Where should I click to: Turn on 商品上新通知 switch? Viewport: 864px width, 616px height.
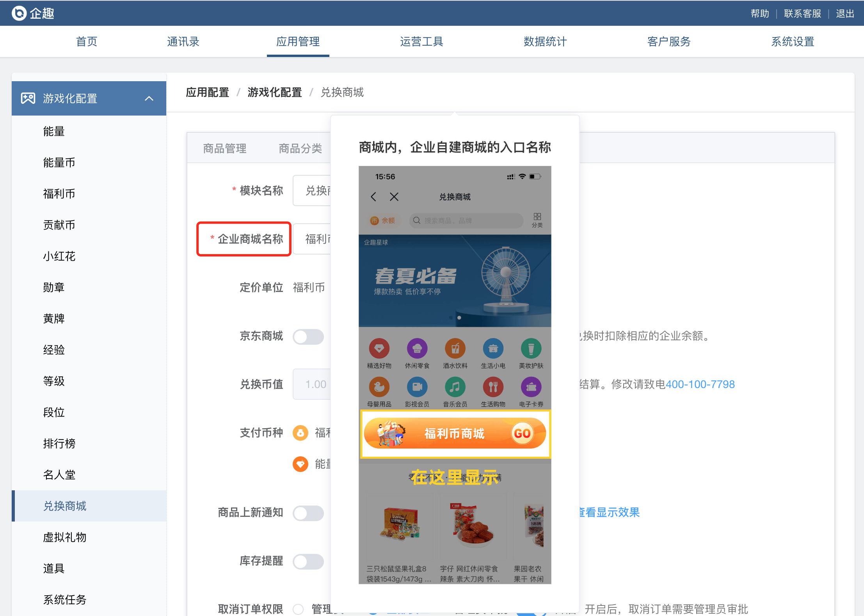pos(308,513)
